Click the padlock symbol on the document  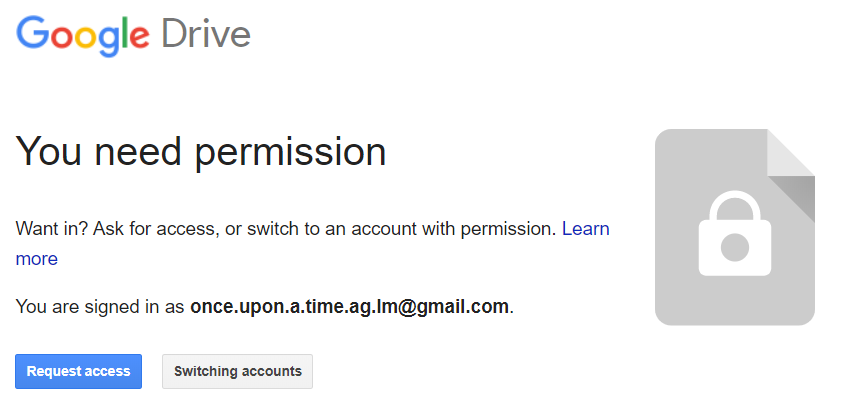pyautogui.click(x=735, y=234)
